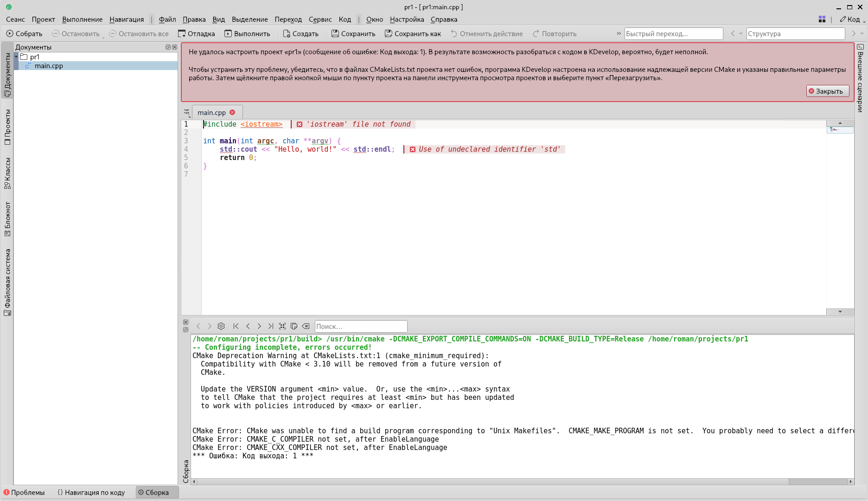Toggle the Классы side panel
Viewport: 868px width, 501px height.
coord(7,173)
